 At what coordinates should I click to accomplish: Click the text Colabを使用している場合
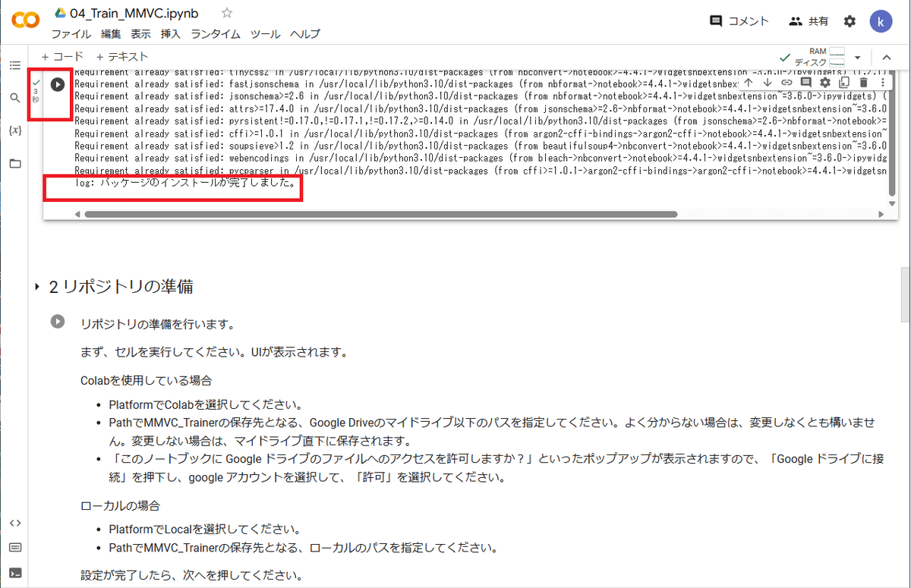146,380
